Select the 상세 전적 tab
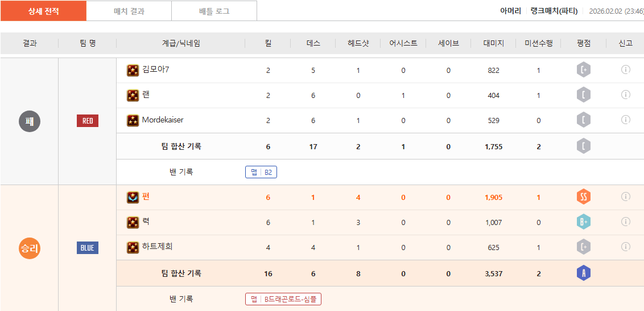 [x=43, y=11]
